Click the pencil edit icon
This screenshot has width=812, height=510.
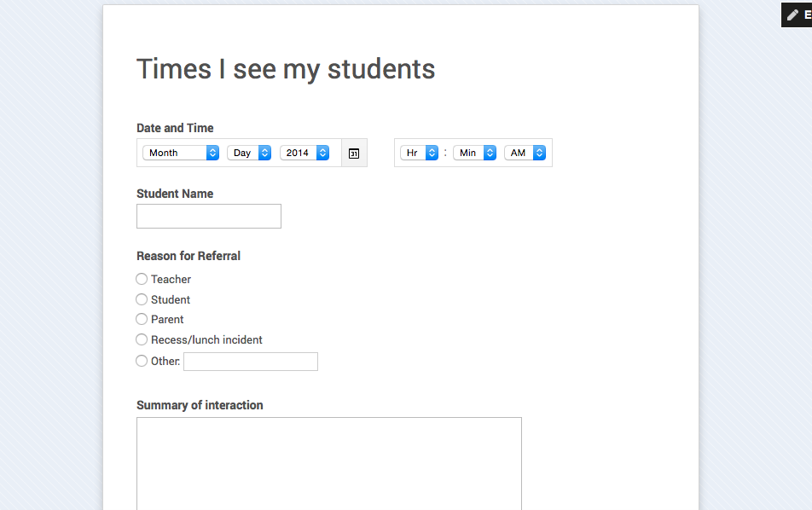click(793, 15)
